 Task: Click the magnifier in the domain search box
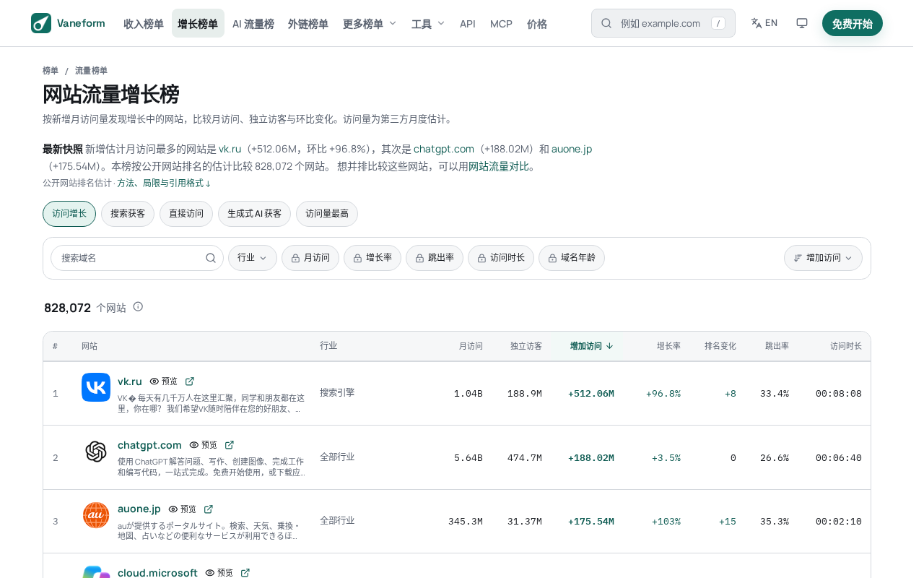point(211,258)
